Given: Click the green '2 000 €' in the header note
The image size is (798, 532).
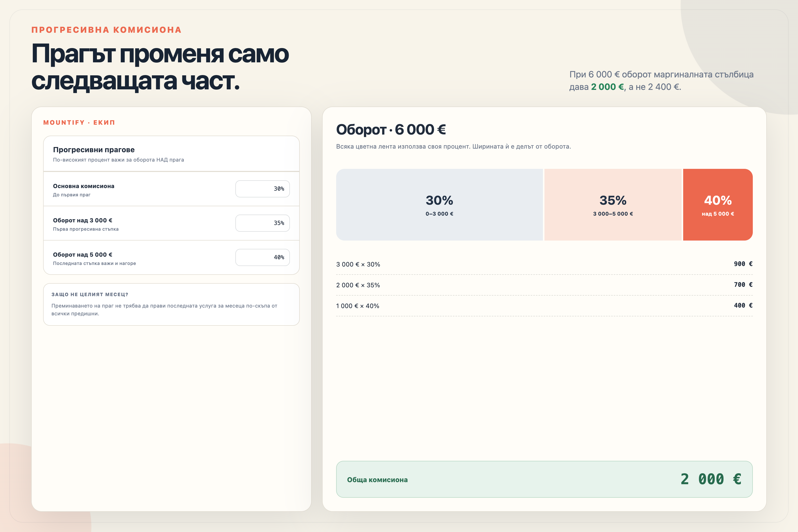Looking at the screenshot, I should (x=607, y=87).
